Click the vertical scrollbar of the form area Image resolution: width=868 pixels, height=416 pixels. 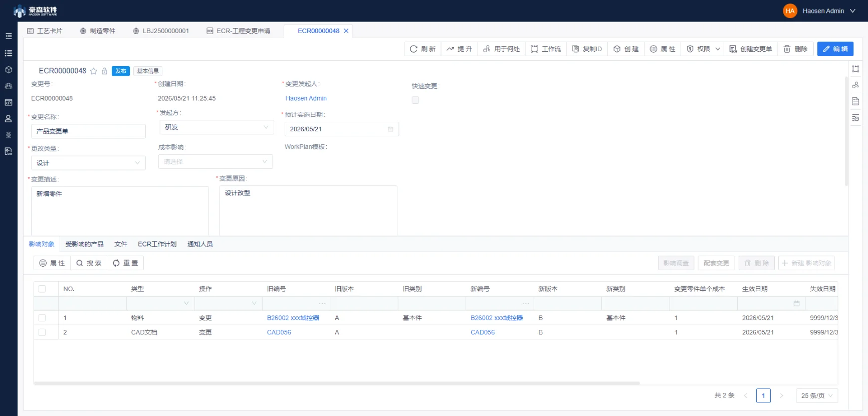pos(846,131)
